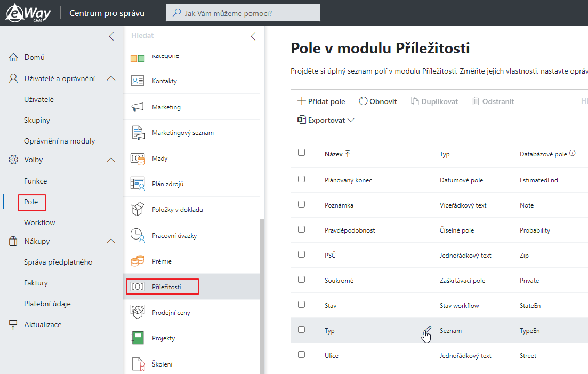Image resolution: width=588 pixels, height=374 pixels.
Task: Click the Odstranit button
Action: click(x=493, y=101)
